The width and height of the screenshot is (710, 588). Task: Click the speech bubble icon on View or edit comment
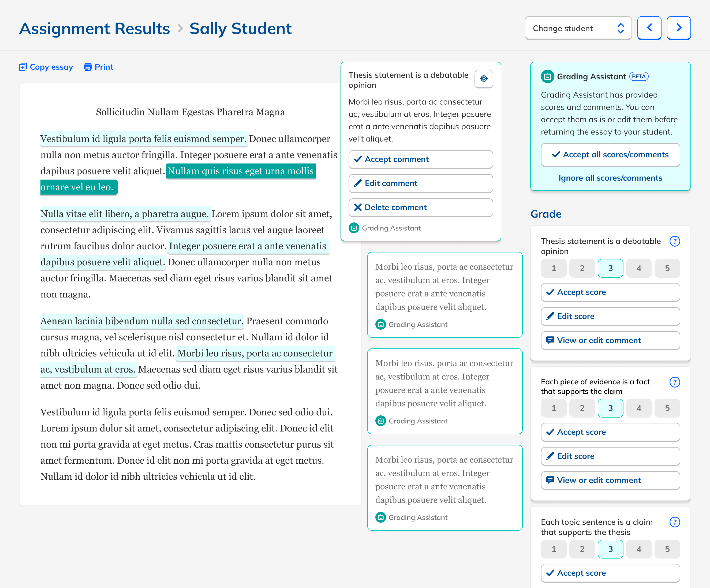click(x=550, y=340)
